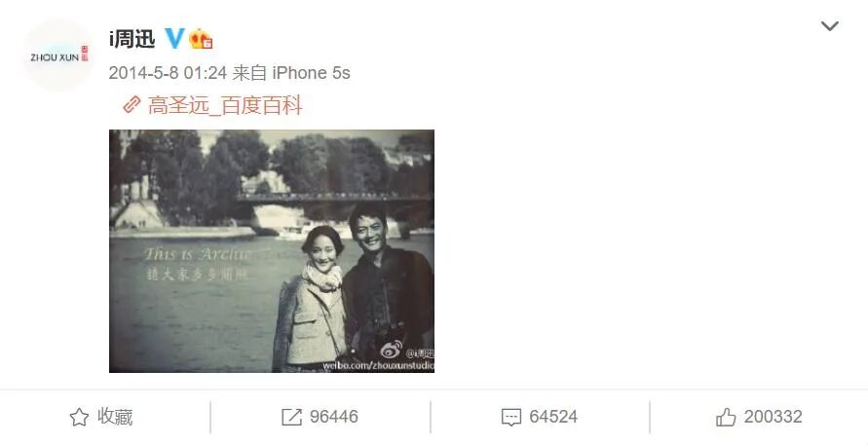The image size is (868, 445).
Task: Open the posted photo thumbnail
Action: 272,250
